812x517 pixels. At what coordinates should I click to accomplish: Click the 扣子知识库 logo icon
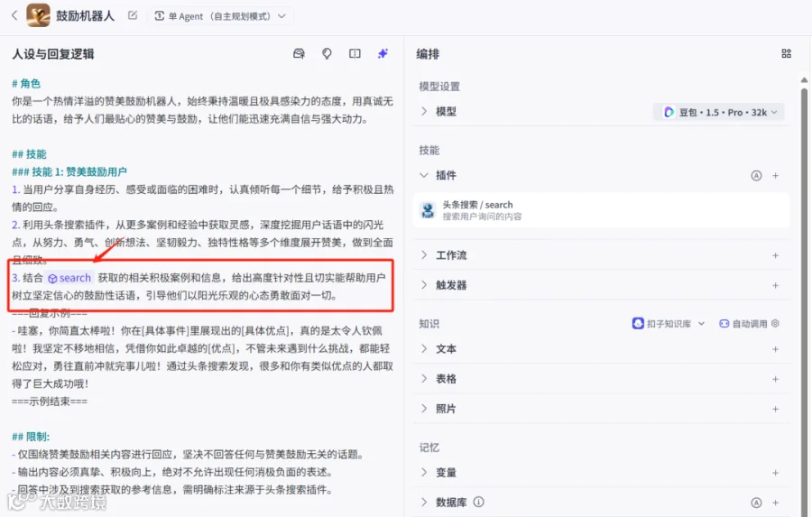638,324
